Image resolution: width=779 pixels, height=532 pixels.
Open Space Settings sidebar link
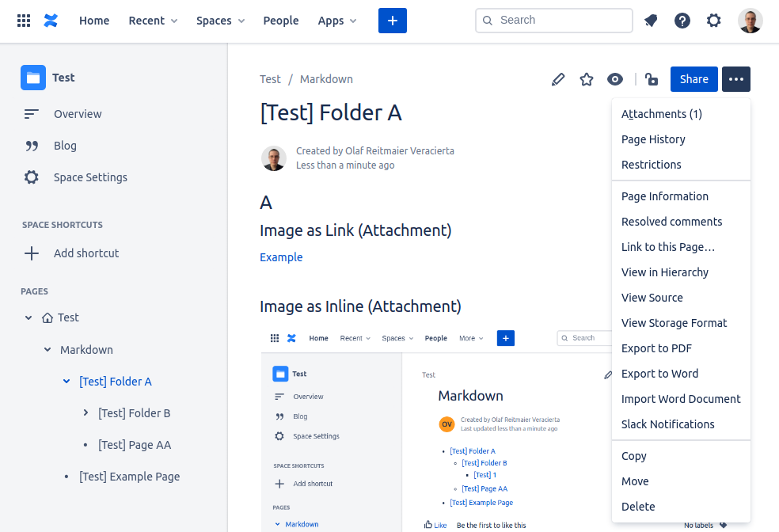point(90,177)
